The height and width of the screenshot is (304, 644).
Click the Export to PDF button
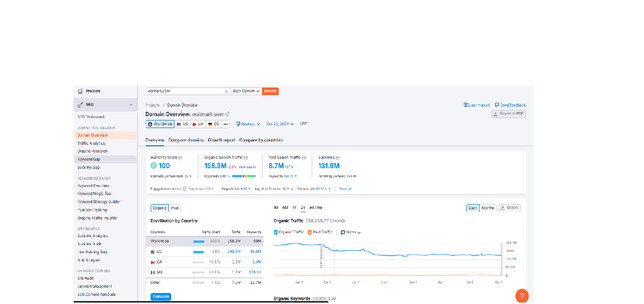tap(509, 114)
